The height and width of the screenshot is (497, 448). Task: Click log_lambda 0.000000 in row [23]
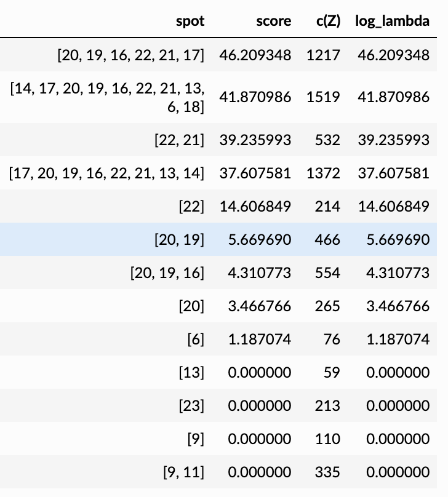coord(398,406)
